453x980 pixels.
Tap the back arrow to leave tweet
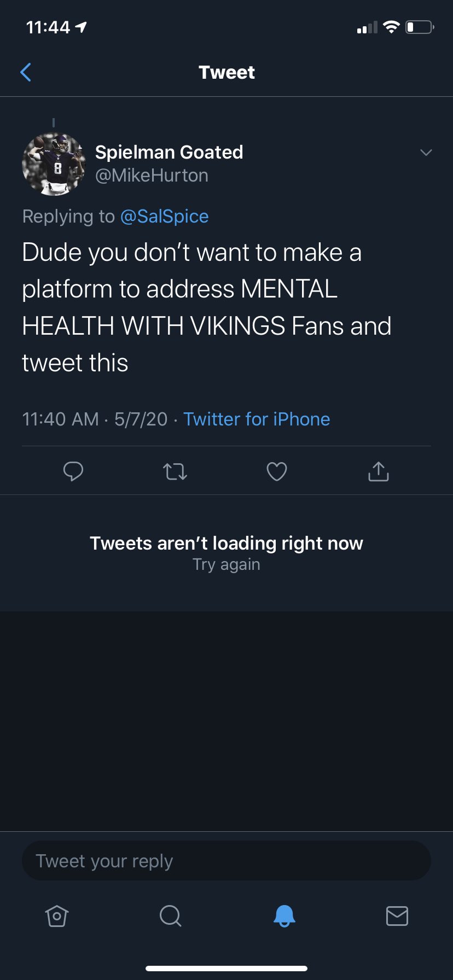(26, 72)
